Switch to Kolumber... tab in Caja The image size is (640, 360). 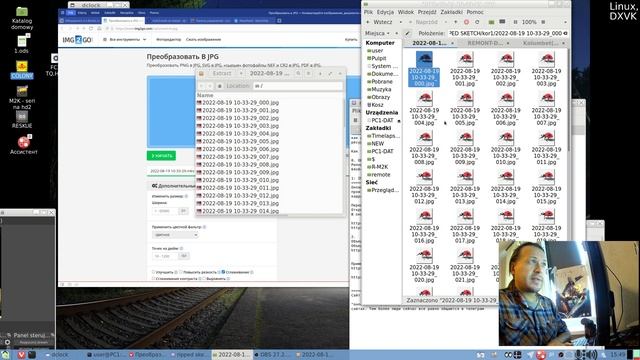(540, 43)
